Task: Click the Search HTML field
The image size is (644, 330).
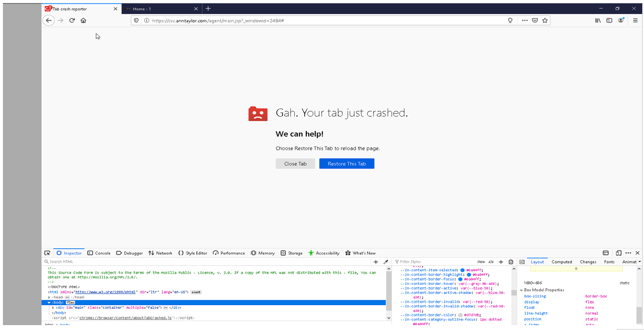Action: pos(207,262)
